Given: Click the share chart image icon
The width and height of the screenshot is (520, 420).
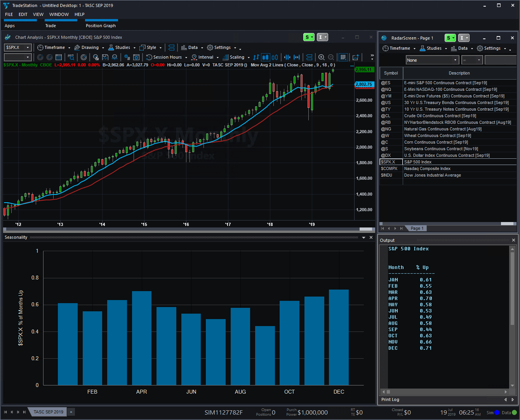Looking at the screenshot, I should (x=355, y=57).
